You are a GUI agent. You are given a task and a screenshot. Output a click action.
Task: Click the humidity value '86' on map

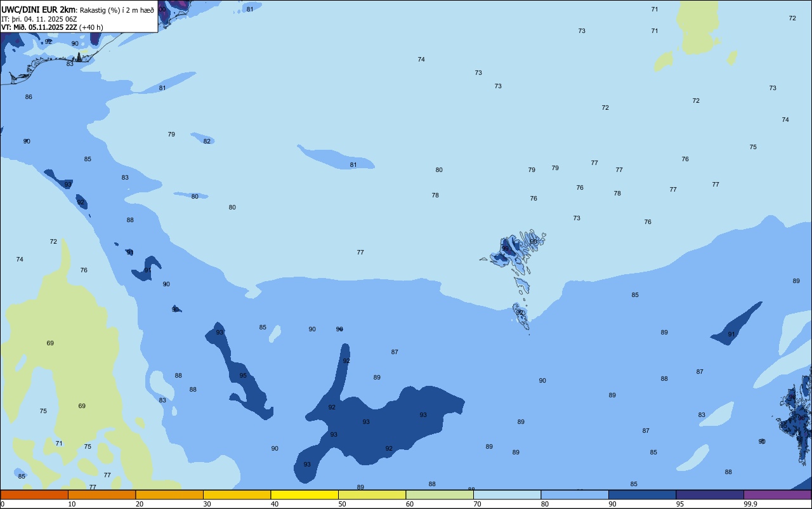(29, 97)
